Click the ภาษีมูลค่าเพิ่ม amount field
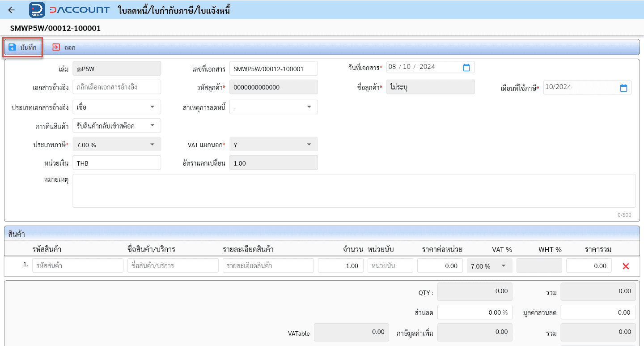The image size is (644, 346). [x=475, y=333]
